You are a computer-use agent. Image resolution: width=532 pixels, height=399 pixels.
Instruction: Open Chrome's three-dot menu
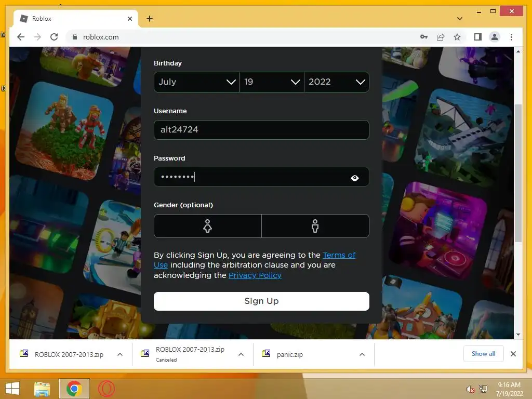tap(511, 37)
